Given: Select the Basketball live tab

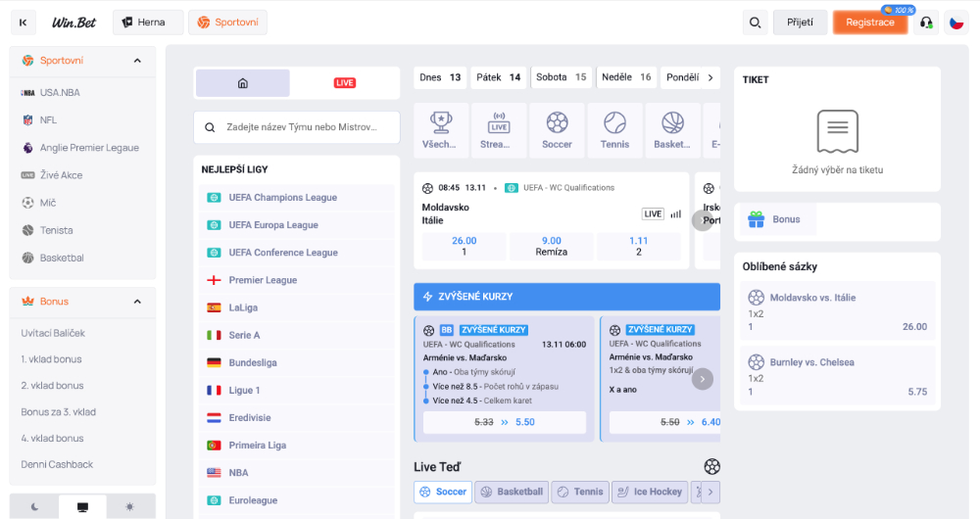Looking at the screenshot, I should coord(511,492).
